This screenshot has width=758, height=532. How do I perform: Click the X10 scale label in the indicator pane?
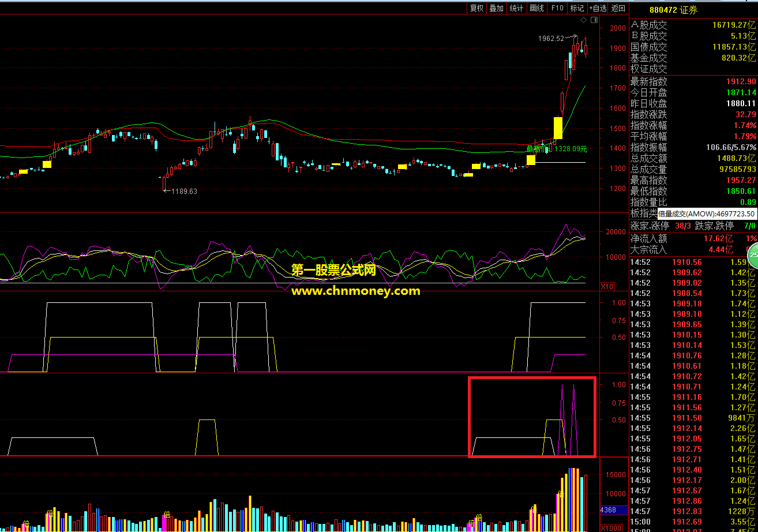(x=607, y=286)
